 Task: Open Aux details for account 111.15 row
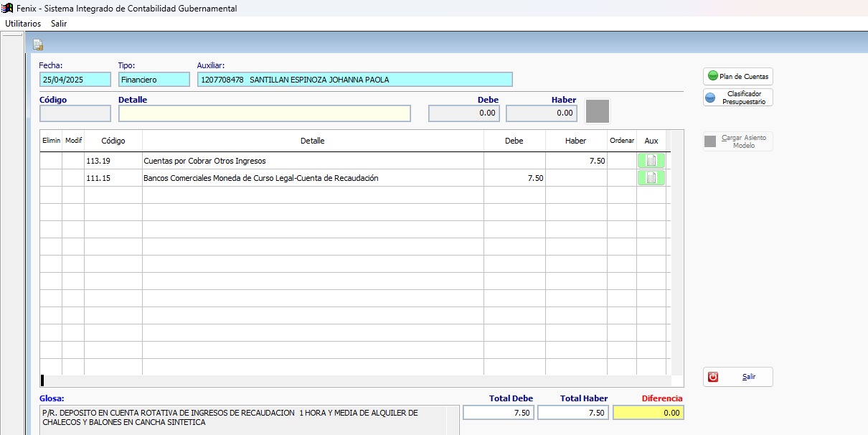pyautogui.click(x=651, y=178)
